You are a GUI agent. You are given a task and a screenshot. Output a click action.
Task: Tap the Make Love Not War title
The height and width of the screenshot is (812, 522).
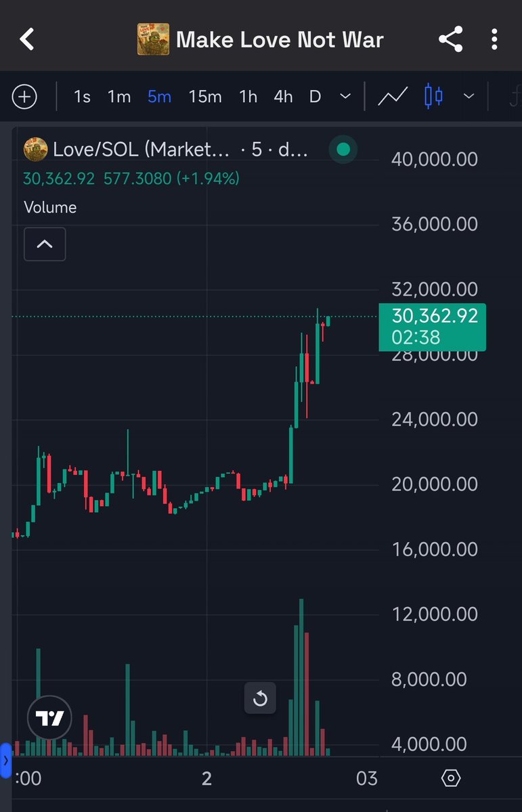click(x=280, y=40)
